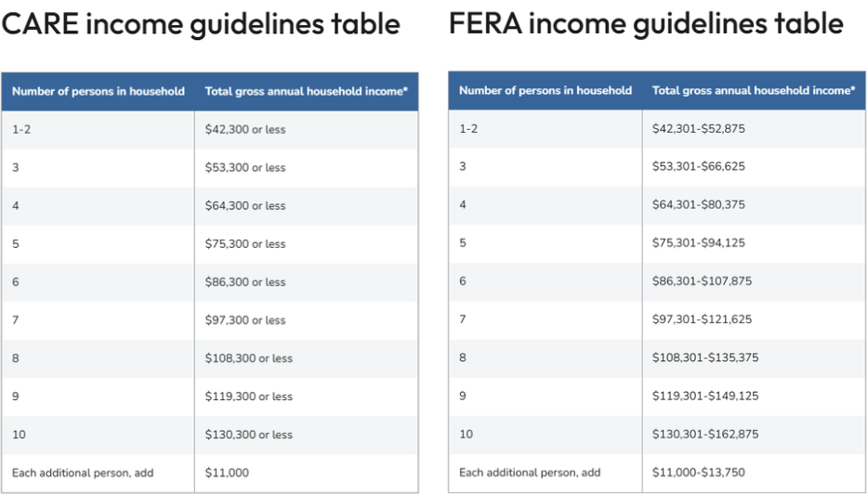868x494 pixels.
Task: Select the "$97,300 or less" income cell
Action: point(245,320)
